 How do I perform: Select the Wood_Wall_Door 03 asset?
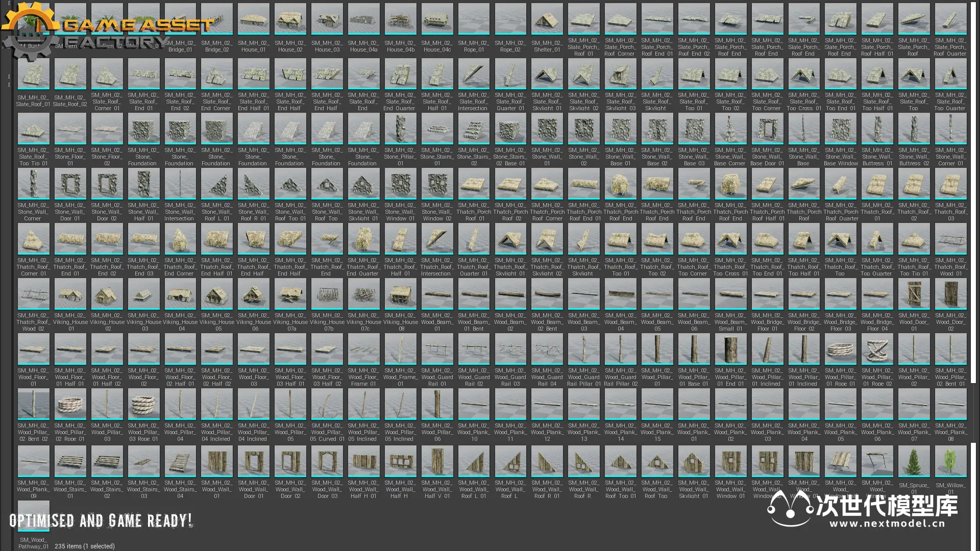[327, 461]
